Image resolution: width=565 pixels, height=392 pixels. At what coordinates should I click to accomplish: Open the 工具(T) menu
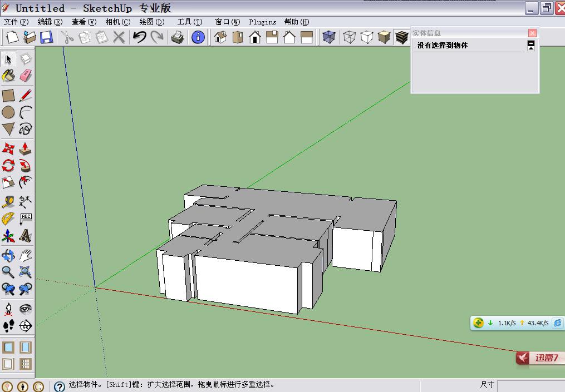coord(190,22)
